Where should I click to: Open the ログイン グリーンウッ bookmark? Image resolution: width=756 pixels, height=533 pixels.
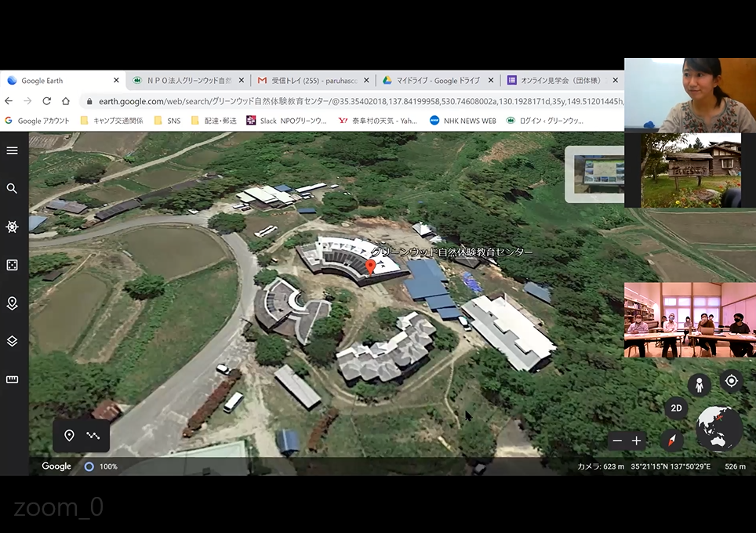pyautogui.click(x=545, y=121)
